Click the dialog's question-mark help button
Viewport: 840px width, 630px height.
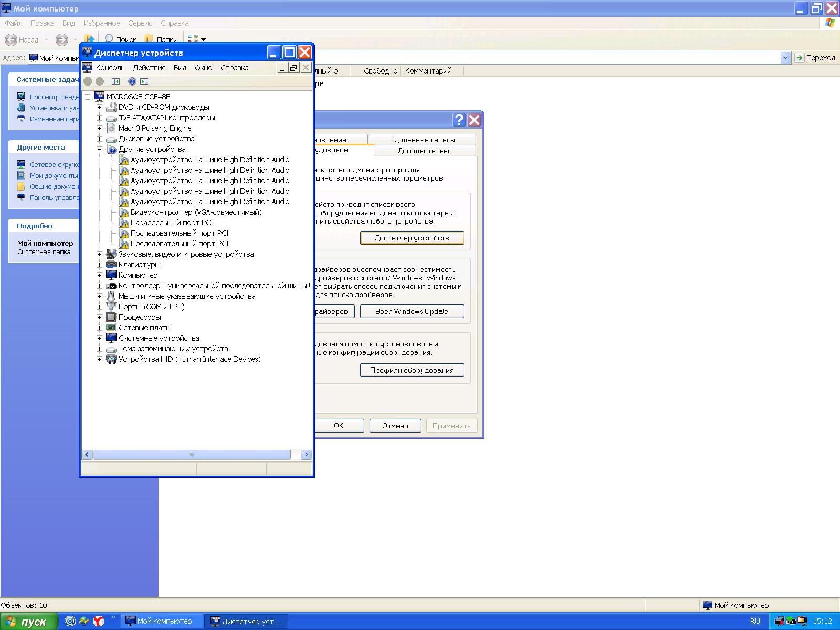tap(459, 120)
